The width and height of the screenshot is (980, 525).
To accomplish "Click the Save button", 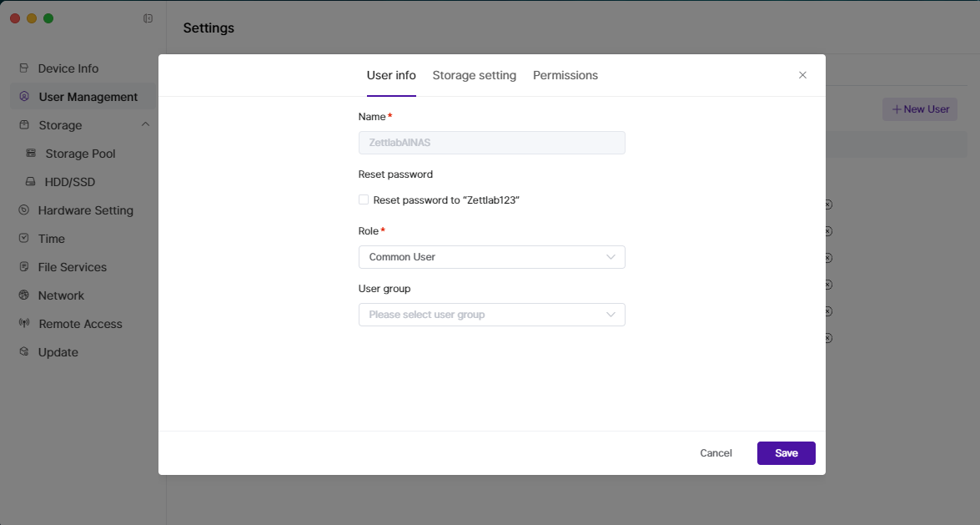I will (x=787, y=453).
